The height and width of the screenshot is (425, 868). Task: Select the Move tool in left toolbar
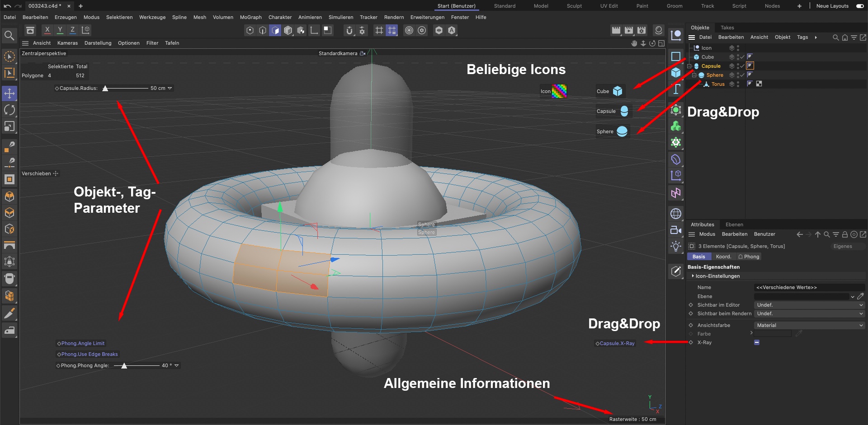9,93
